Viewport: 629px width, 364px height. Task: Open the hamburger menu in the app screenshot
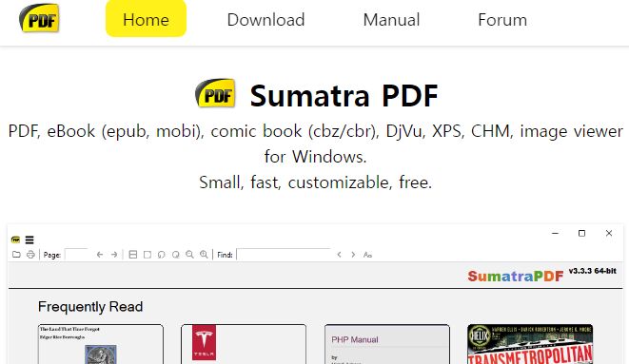tap(29, 239)
